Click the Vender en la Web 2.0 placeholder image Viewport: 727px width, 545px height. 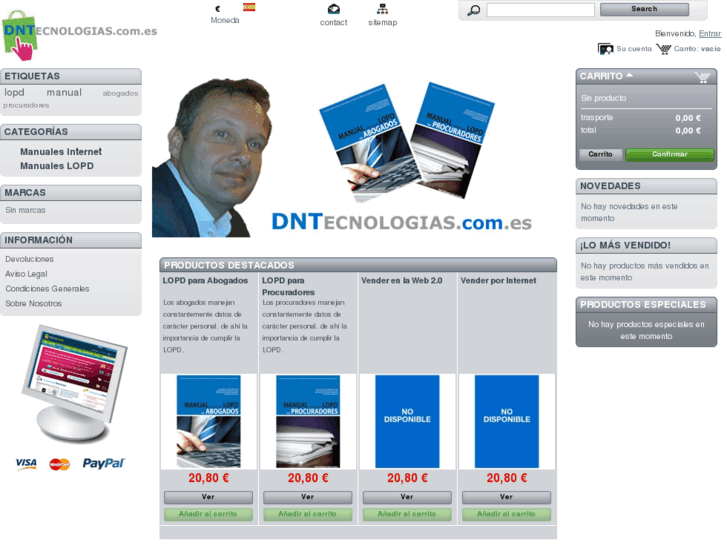point(407,421)
